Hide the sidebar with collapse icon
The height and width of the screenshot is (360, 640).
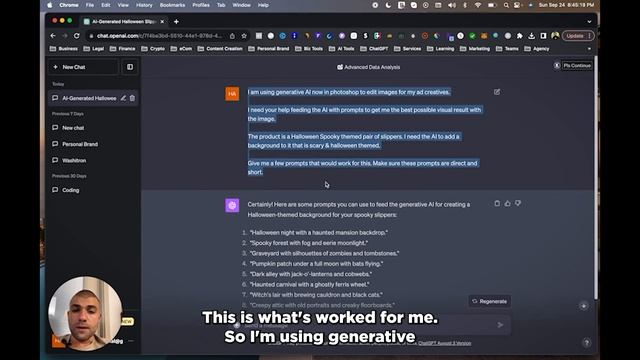tap(130, 67)
